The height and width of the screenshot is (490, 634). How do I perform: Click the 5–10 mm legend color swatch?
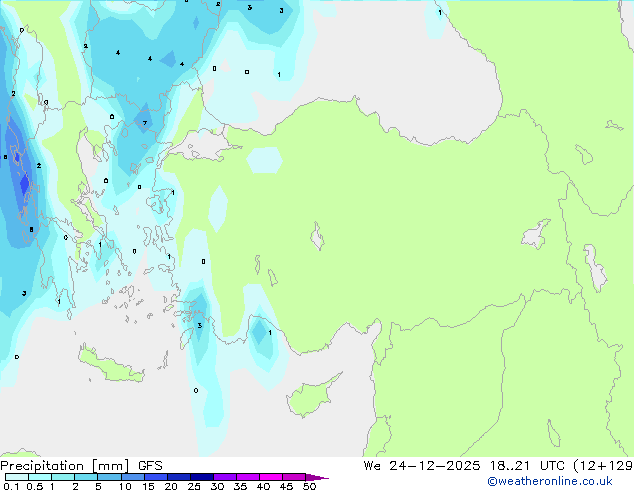(x=109, y=477)
